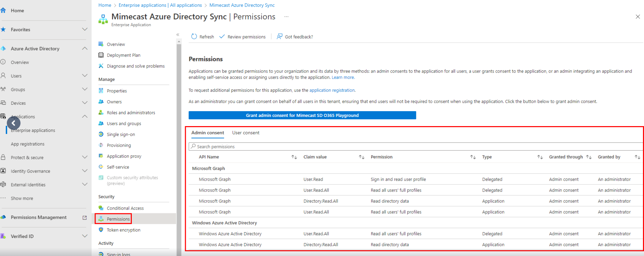Open Permissions Management external link icon

[x=85, y=217]
